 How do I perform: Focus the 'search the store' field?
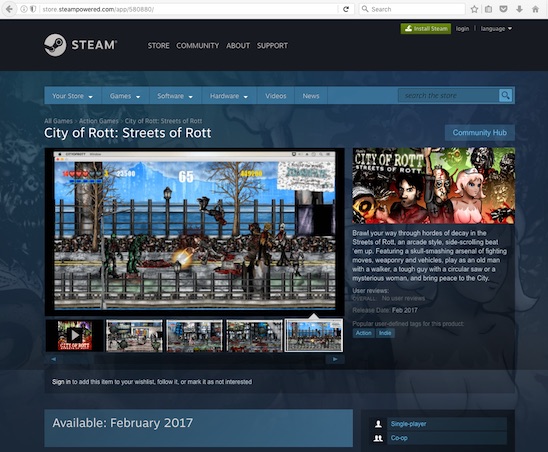tap(449, 95)
